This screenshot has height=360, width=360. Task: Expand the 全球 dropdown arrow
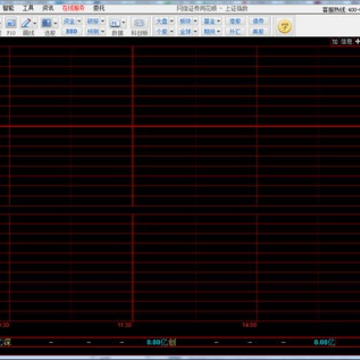pyautogui.click(x=195, y=31)
